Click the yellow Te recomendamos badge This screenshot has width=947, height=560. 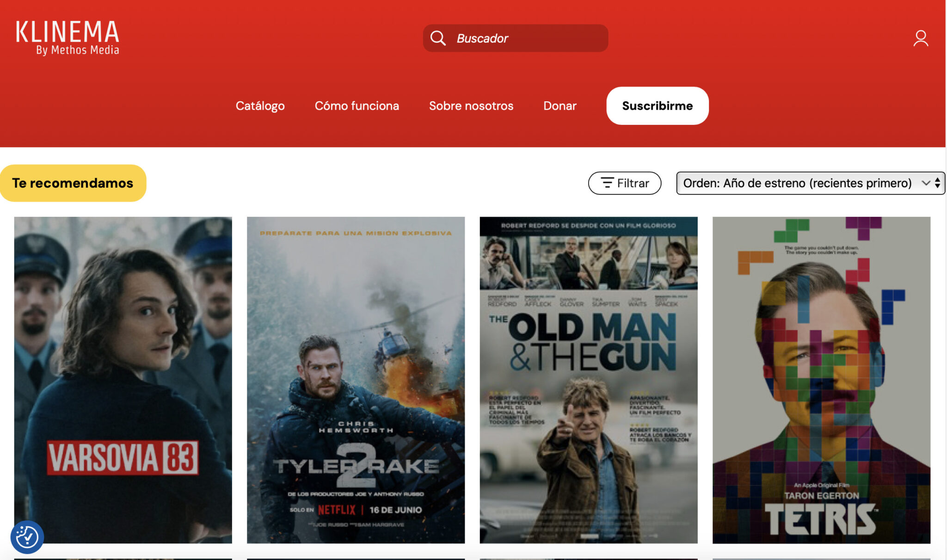point(73,183)
